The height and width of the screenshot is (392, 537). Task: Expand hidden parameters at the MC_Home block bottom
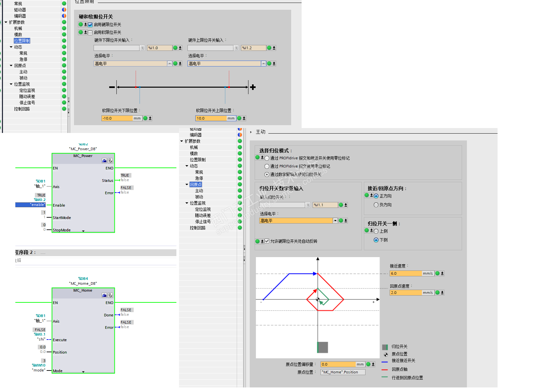83,372
